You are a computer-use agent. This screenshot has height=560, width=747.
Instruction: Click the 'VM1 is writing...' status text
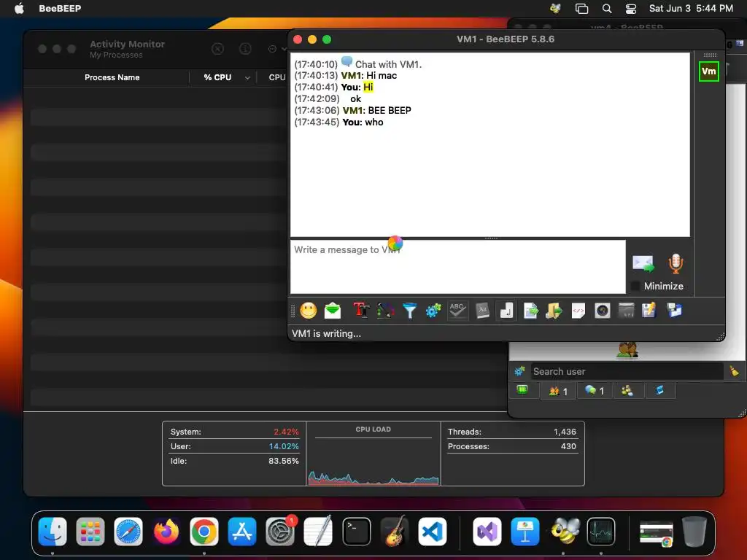(x=326, y=334)
